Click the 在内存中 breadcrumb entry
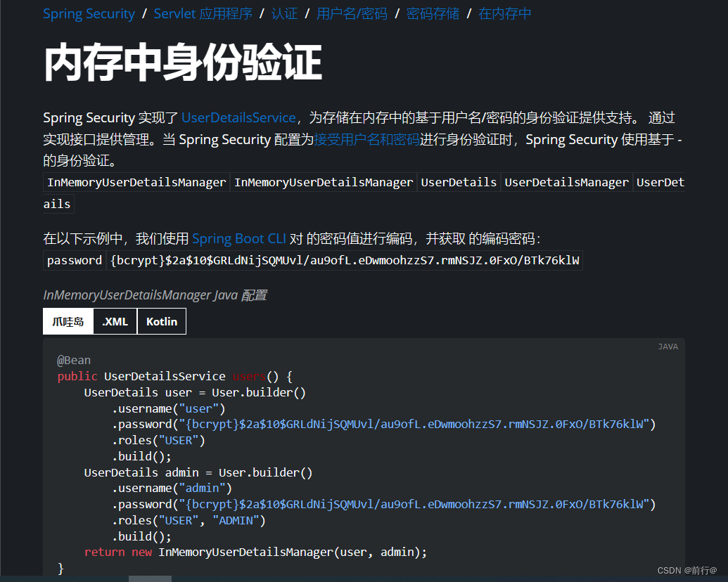 [504, 13]
